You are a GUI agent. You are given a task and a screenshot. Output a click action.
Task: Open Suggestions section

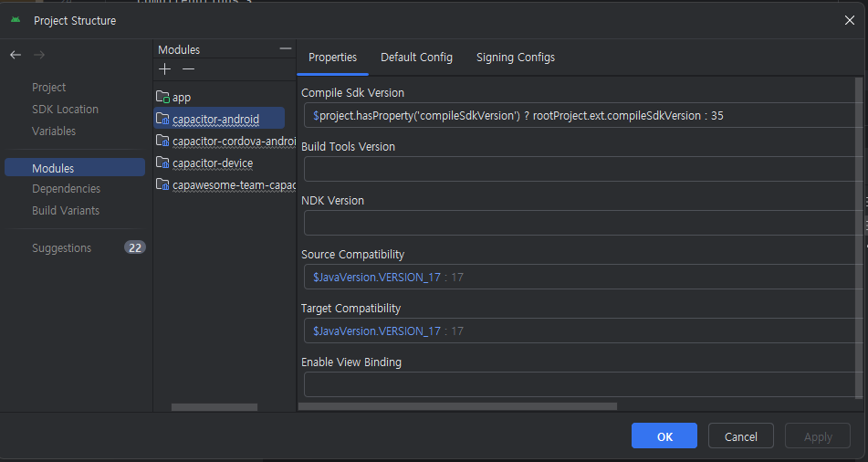pyautogui.click(x=61, y=248)
